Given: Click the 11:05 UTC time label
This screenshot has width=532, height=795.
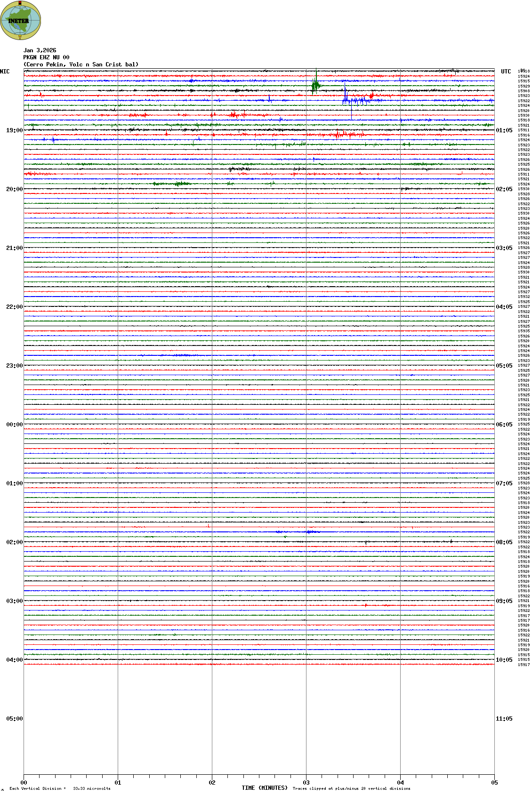Looking at the screenshot, I should coord(504,719).
